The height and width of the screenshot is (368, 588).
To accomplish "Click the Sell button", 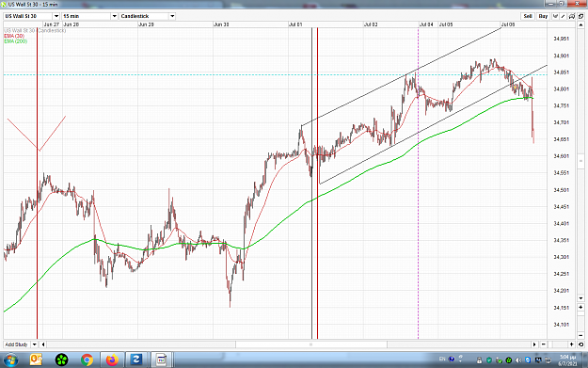I will click(528, 16).
